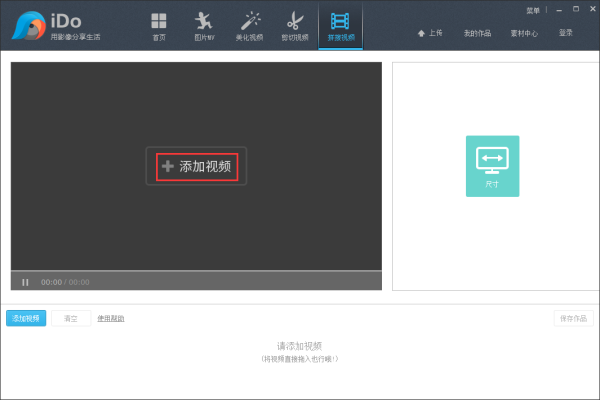Click the 请添加视频 drop area
Image resolution: width=600 pixels, height=400 pixels.
point(300,351)
